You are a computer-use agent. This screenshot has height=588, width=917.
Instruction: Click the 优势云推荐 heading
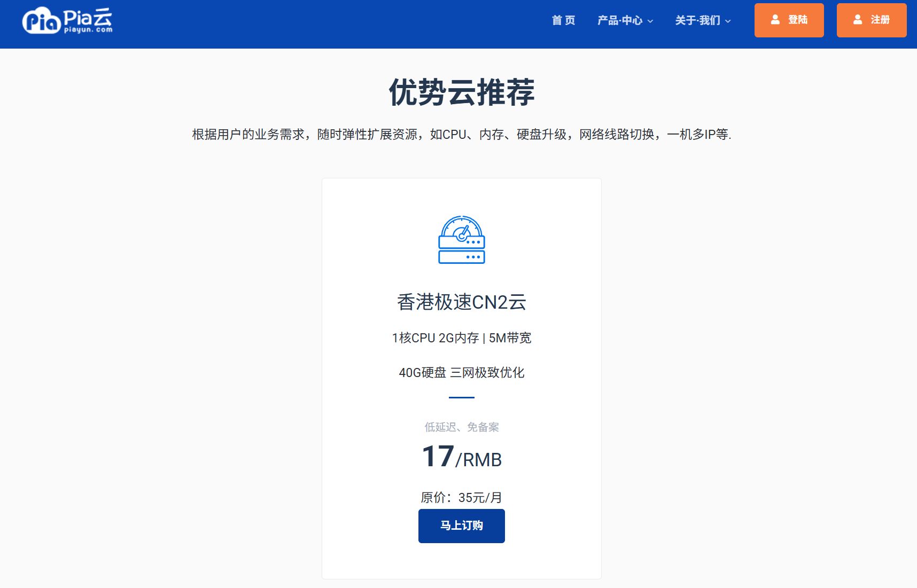click(462, 92)
